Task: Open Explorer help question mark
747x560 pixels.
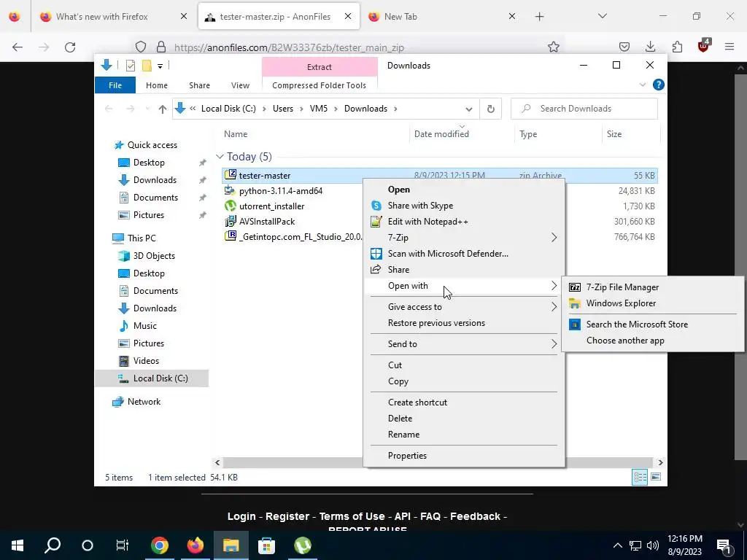Action: [x=659, y=85]
